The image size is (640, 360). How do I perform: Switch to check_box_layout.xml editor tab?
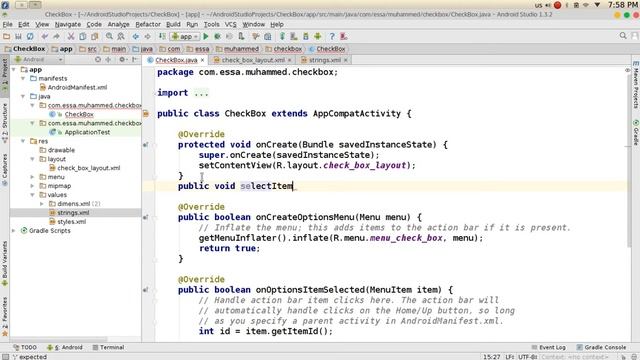(x=253, y=60)
